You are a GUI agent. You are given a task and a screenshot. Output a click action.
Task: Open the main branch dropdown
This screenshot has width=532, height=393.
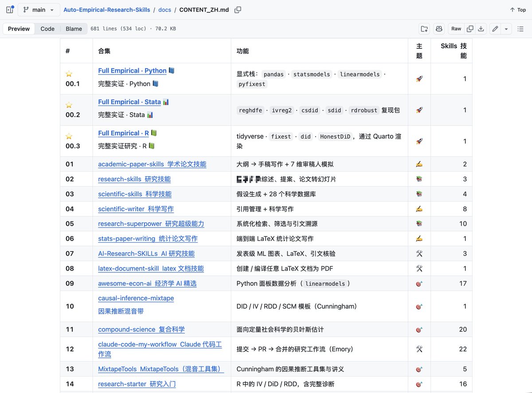pyautogui.click(x=39, y=10)
